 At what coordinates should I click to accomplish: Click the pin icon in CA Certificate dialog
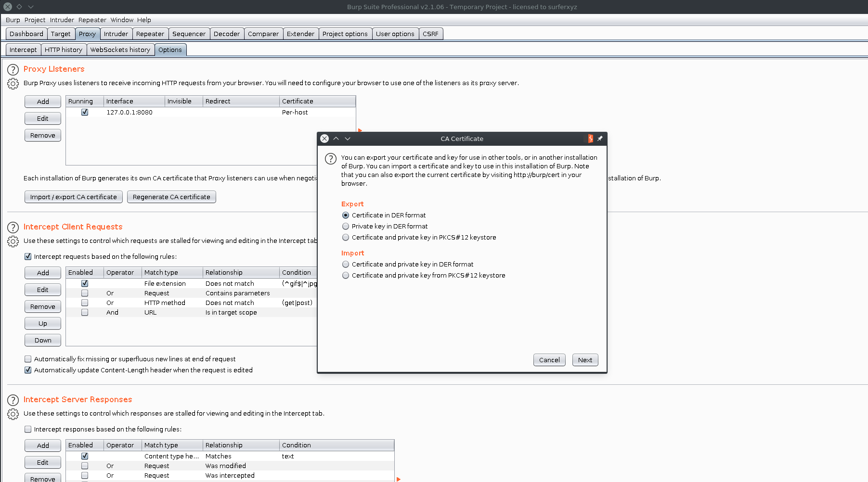click(x=600, y=139)
